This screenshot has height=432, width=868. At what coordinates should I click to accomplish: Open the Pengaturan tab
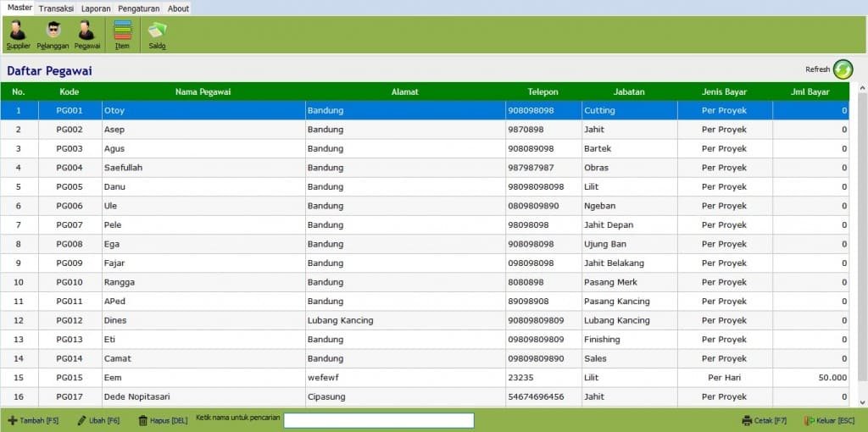[139, 8]
